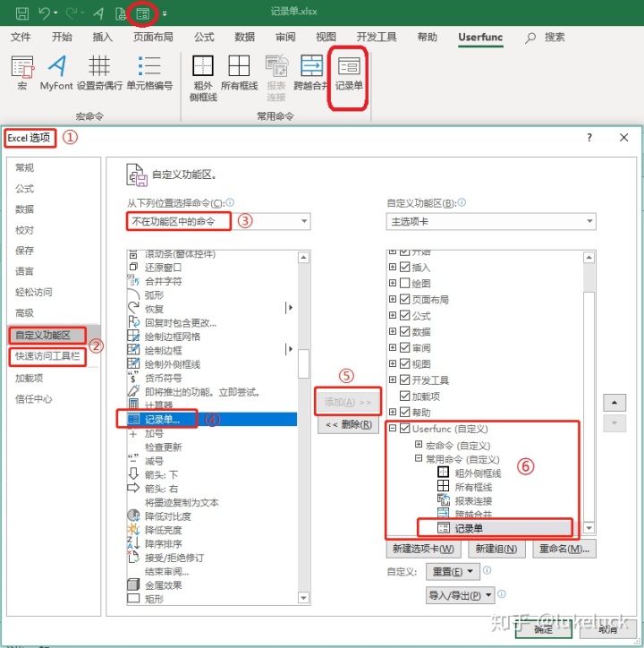Screen dimensions: 644x648
Task: Click the help question mark in Excel 选项 dialog
Action: 589,138
